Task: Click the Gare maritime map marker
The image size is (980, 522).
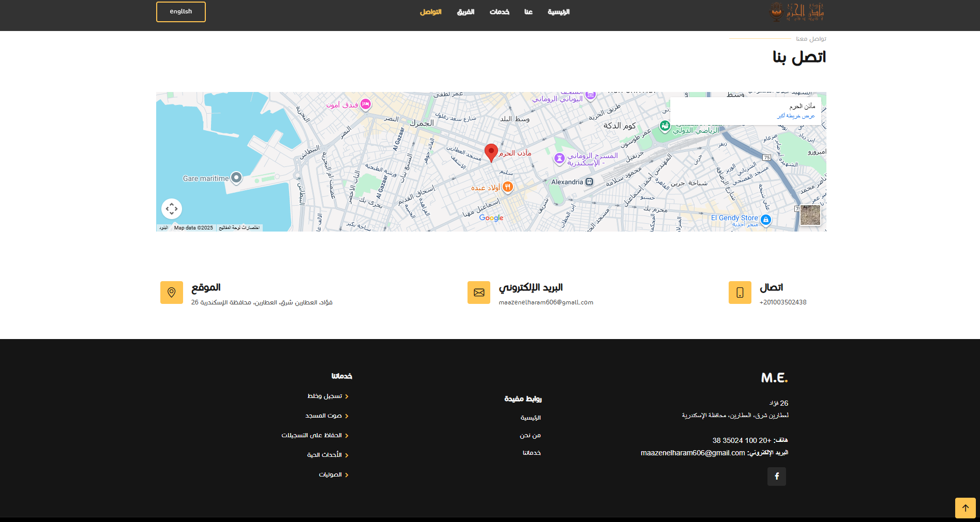Action: [236, 178]
